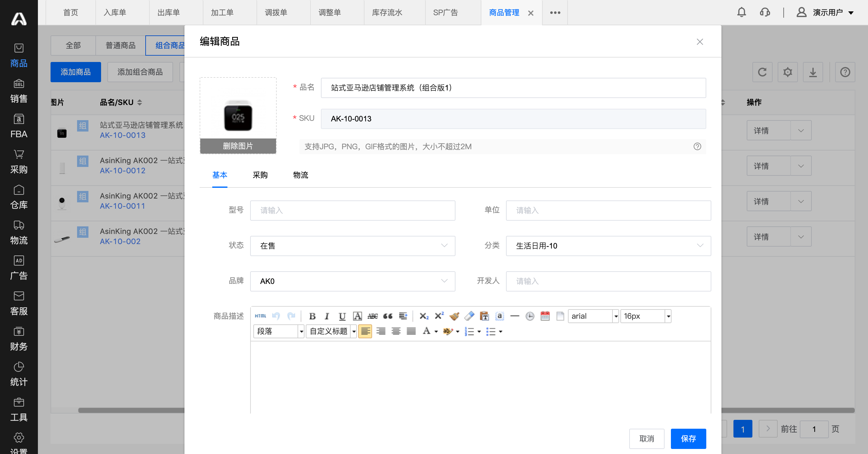
Task: Open the 状态 dropdown showing 在售
Action: point(353,246)
